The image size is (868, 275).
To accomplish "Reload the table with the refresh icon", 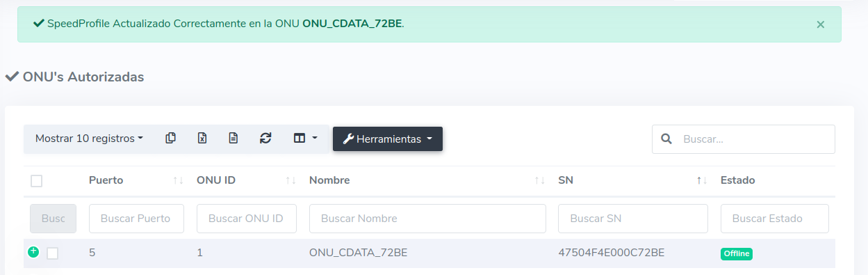I will tap(265, 139).
